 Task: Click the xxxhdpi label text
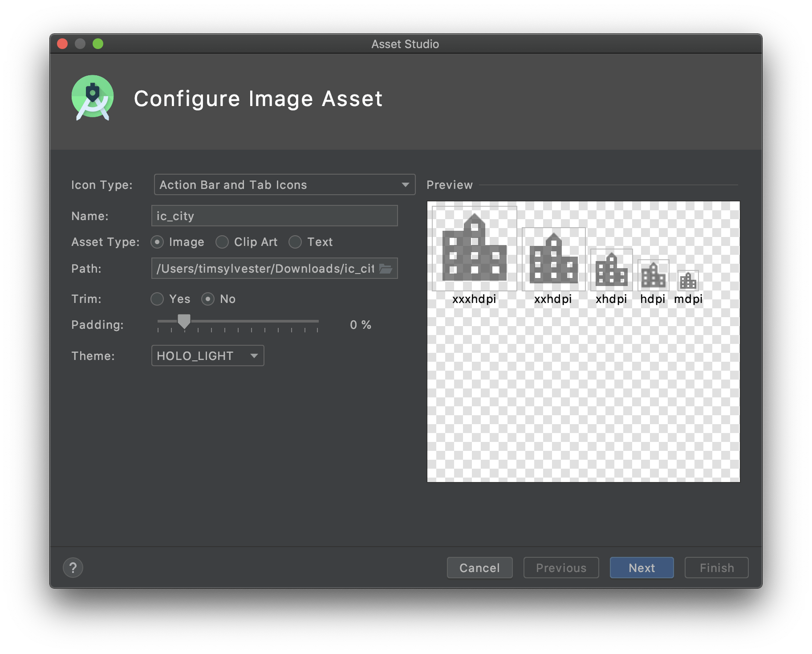pos(474,299)
